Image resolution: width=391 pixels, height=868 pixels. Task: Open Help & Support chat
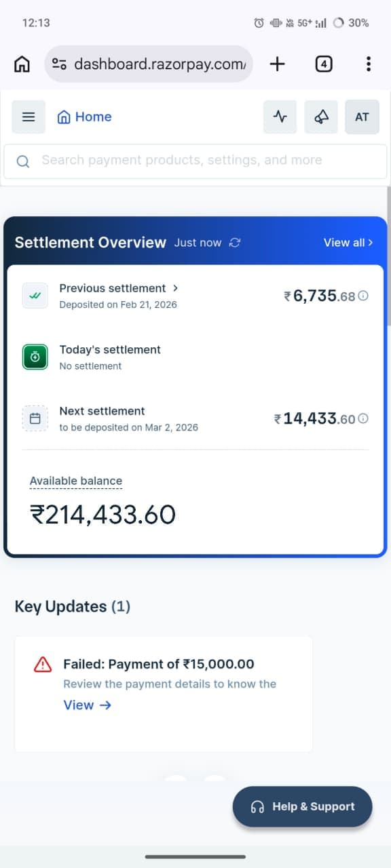pyautogui.click(x=303, y=806)
